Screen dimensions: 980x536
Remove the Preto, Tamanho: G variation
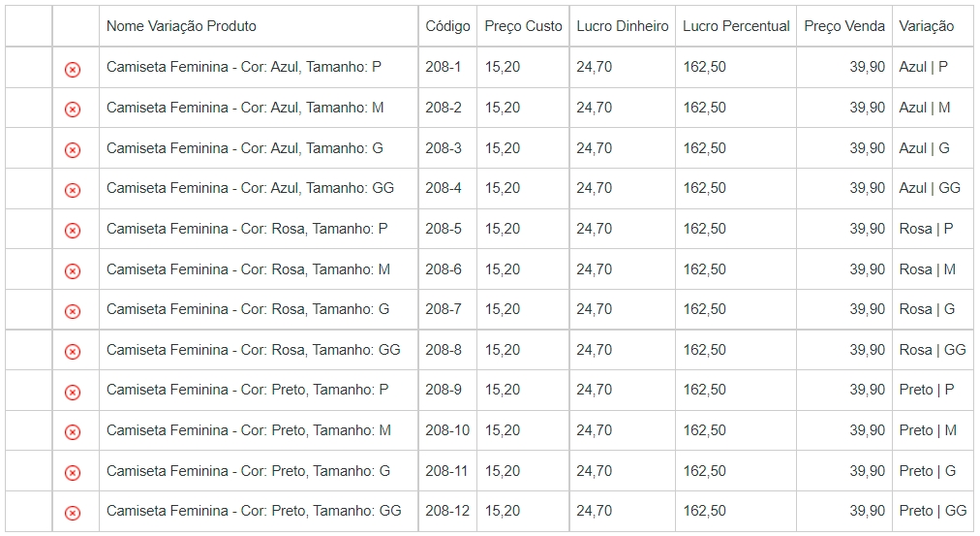pos(72,472)
